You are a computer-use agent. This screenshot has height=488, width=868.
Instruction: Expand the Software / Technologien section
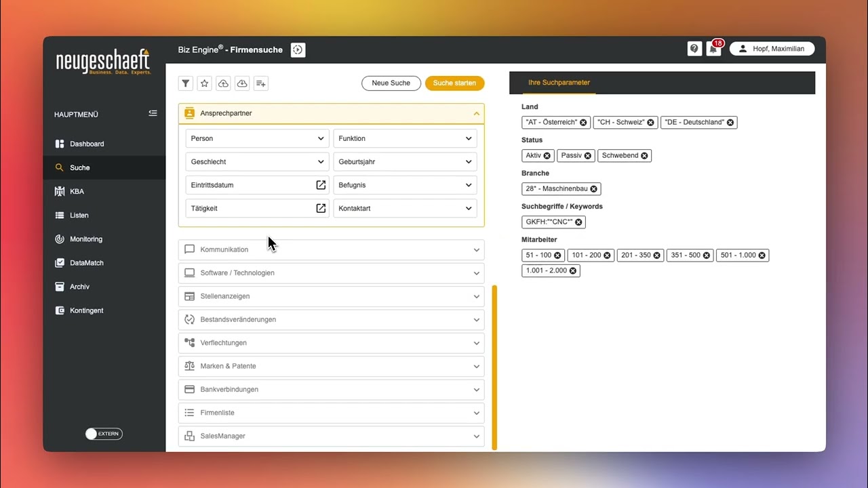click(x=331, y=272)
